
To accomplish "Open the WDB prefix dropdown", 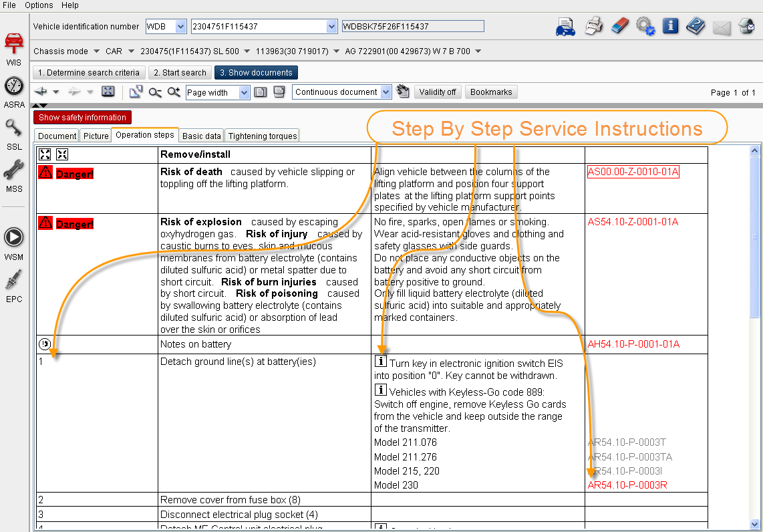I will pos(180,26).
